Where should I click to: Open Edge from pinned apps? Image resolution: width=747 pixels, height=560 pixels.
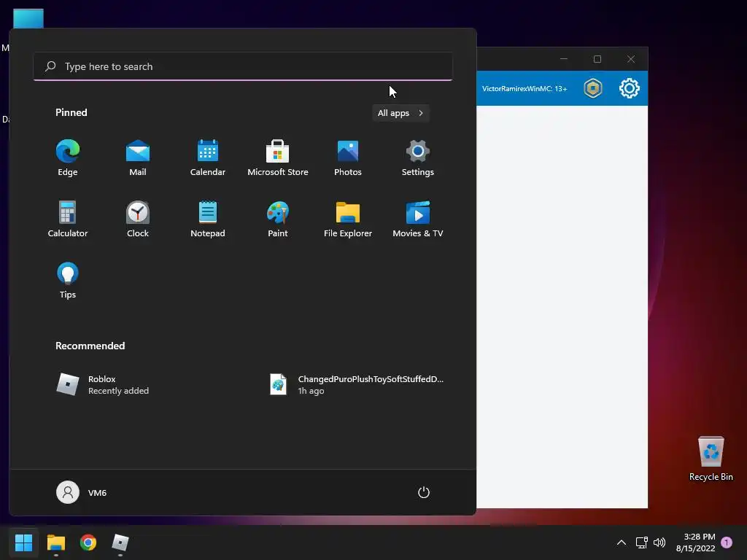click(x=68, y=158)
